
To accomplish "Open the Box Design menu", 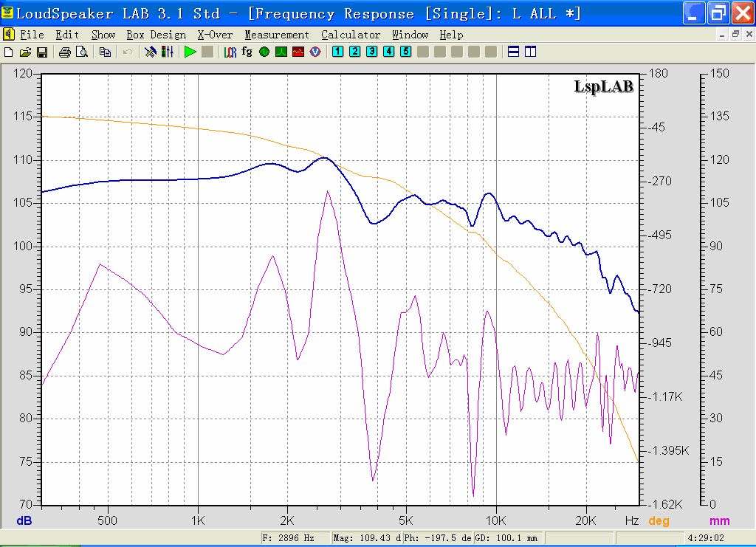I will tap(156, 35).
